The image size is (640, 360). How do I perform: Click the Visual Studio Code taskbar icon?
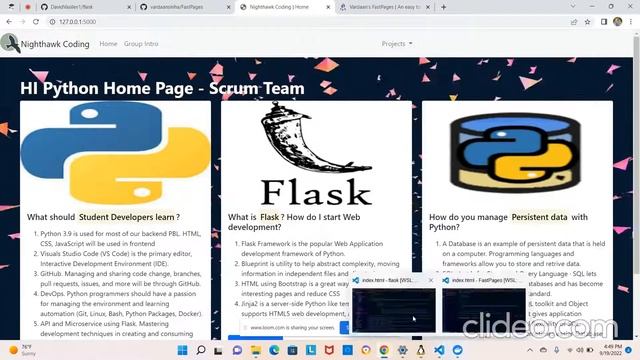click(439, 350)
